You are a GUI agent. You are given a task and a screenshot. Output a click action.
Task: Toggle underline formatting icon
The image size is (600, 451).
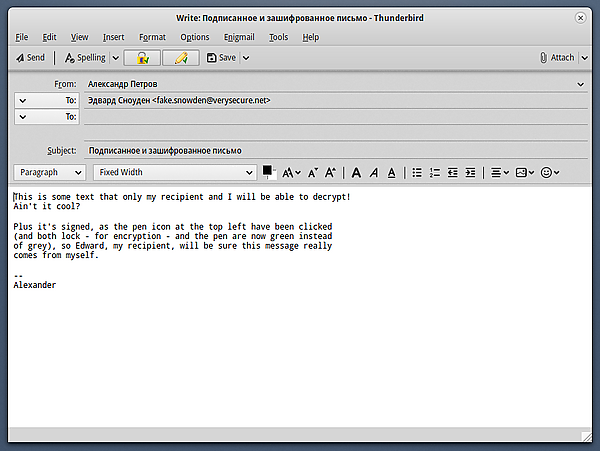click(x=391, y=173)
